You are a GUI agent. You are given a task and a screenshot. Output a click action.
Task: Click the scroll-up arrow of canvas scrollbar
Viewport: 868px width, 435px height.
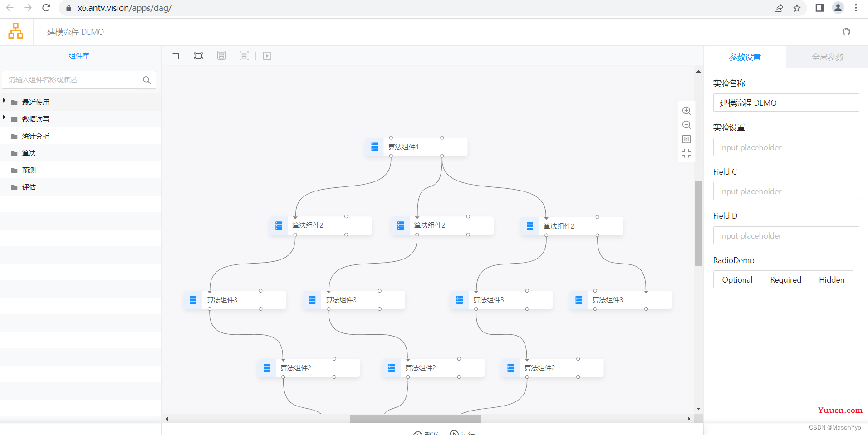pyautogui.click(x=698, y=71)
